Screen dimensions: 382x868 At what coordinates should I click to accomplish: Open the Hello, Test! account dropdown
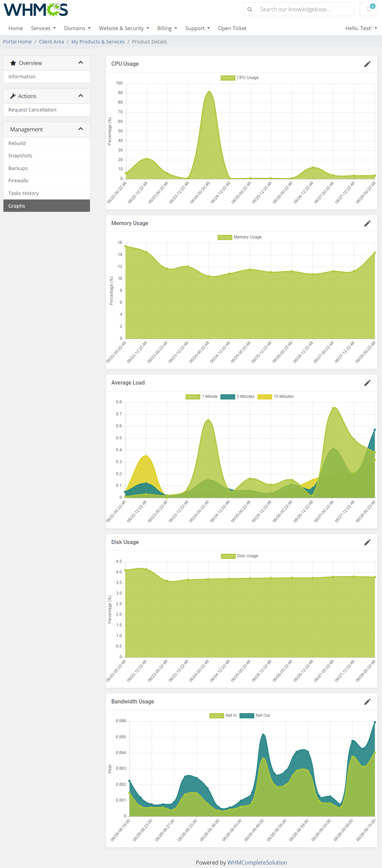(361, 28)
